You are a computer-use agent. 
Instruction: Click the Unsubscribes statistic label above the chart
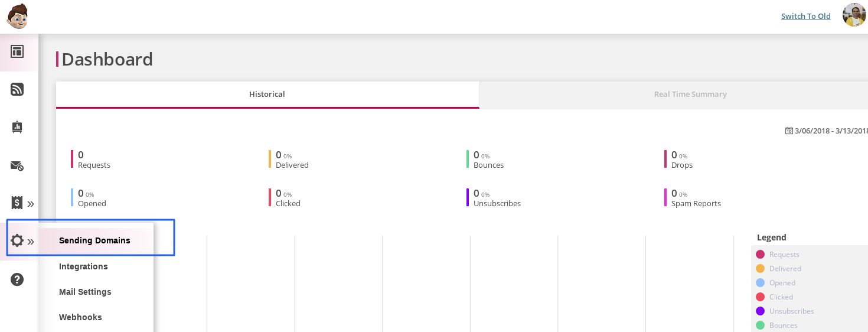(497, 204)
